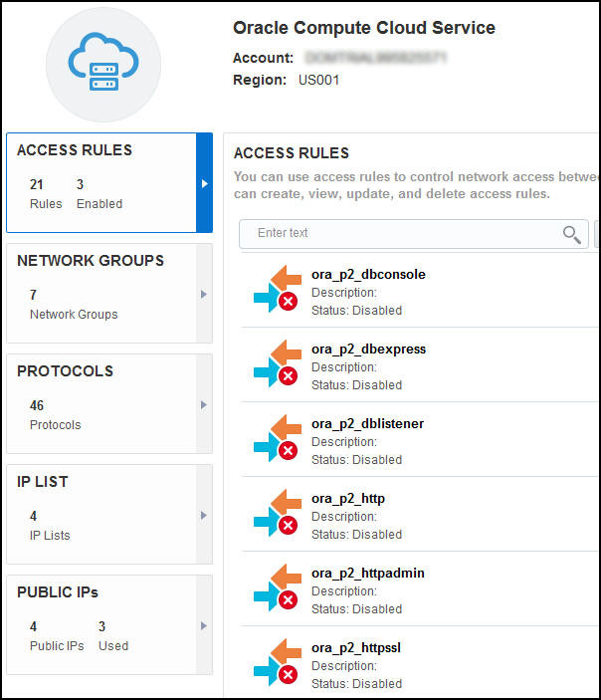
Task: Click the ora_p2_dbexpress rule status icon
Action: click(278, 363)
